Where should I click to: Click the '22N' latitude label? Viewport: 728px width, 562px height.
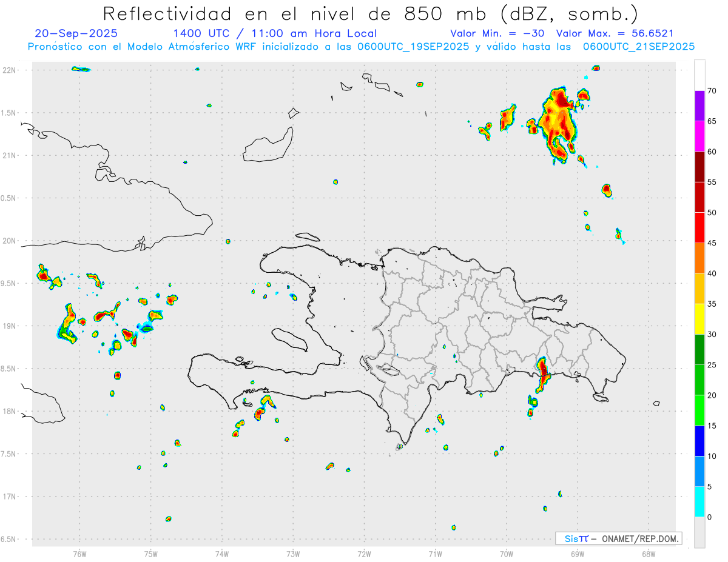[x=9, y=70]
